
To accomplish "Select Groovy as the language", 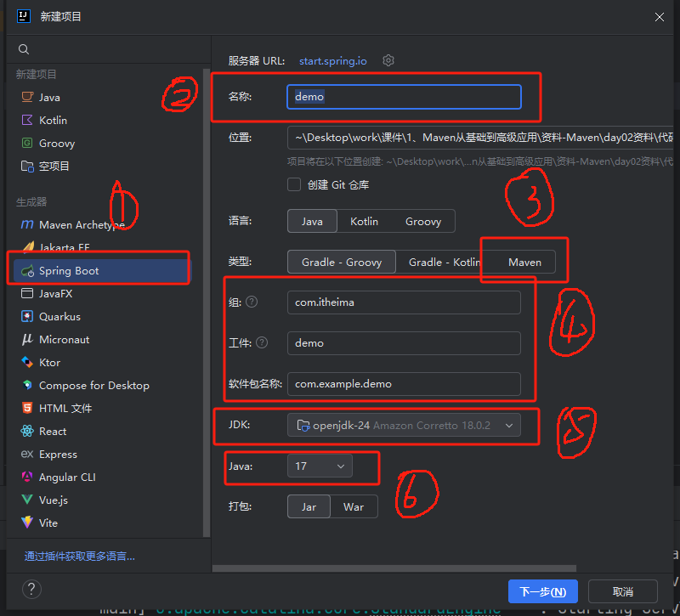I will 423,222.
